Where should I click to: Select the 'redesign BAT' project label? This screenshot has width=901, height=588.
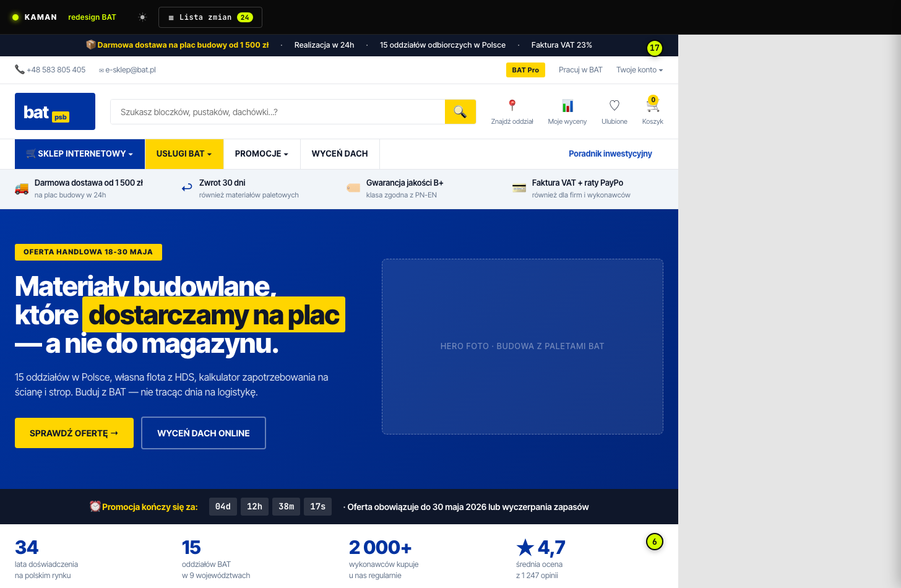coord(92,17)
